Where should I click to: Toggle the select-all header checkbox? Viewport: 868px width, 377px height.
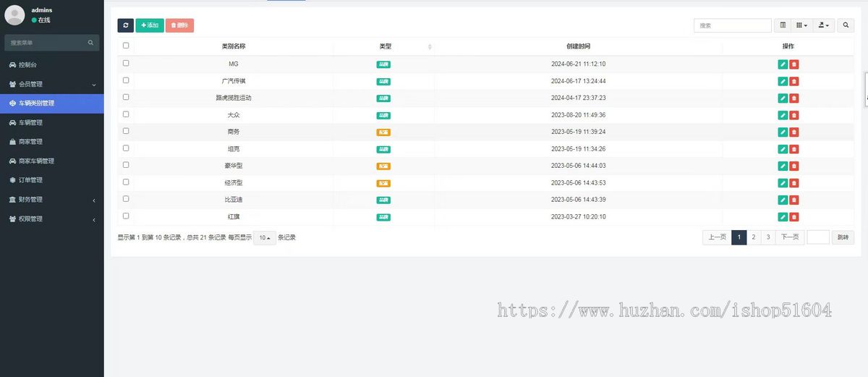(x=126, y=46)
